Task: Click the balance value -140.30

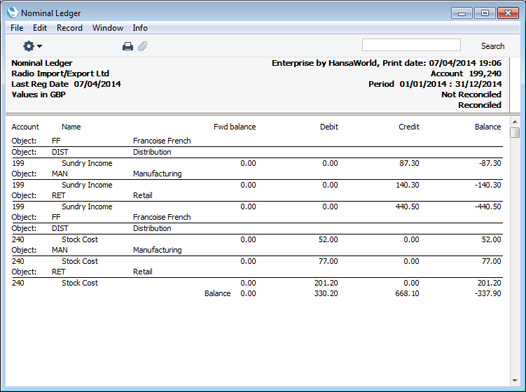Action: point(488,185)
